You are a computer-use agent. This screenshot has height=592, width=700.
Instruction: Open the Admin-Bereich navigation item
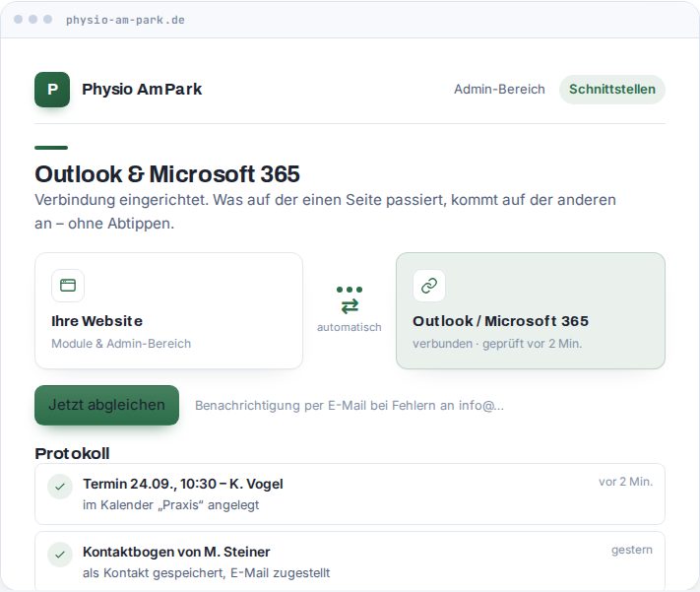499,90
